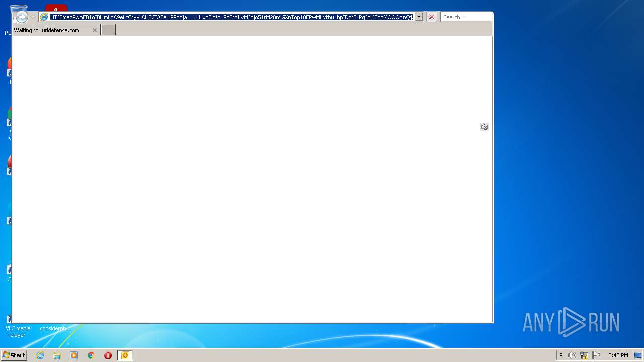Open the network tray icon

pyautogui.click(x=584, y=355)
